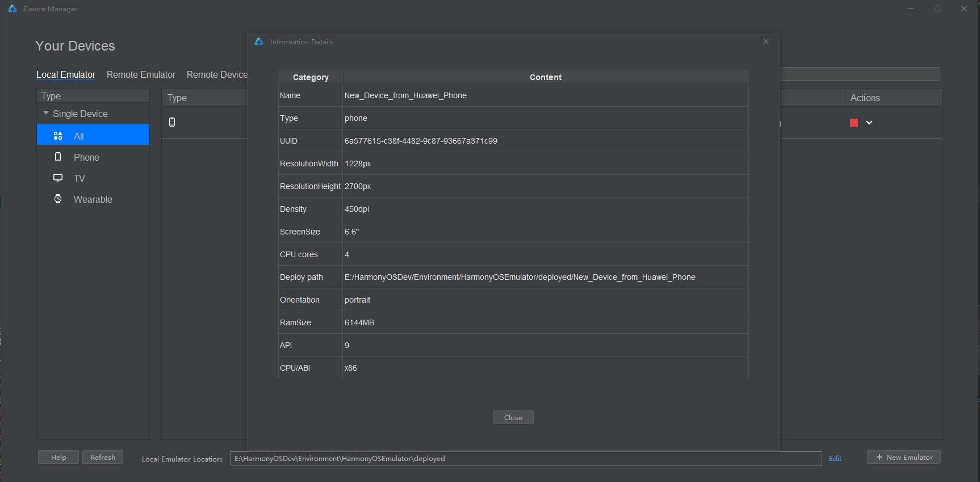Switch to Remote Device tab

coord(217,74)
